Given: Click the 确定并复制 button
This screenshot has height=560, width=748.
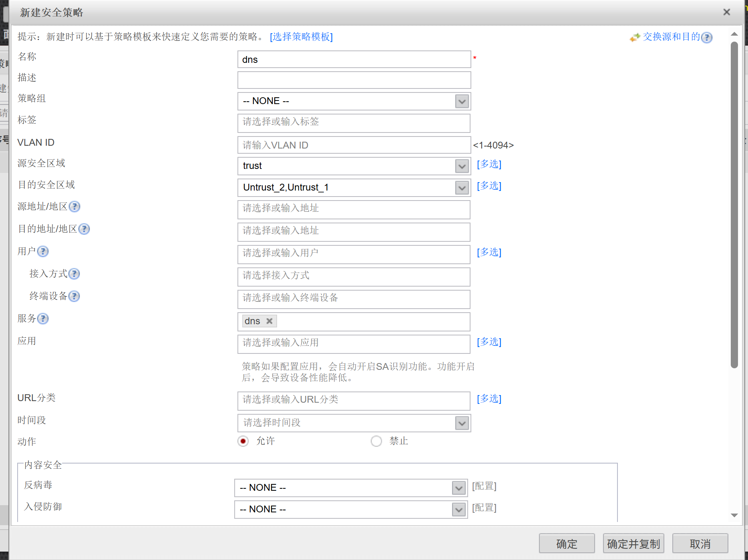Looking at the screenshot, I should click(x=633, y=544).
